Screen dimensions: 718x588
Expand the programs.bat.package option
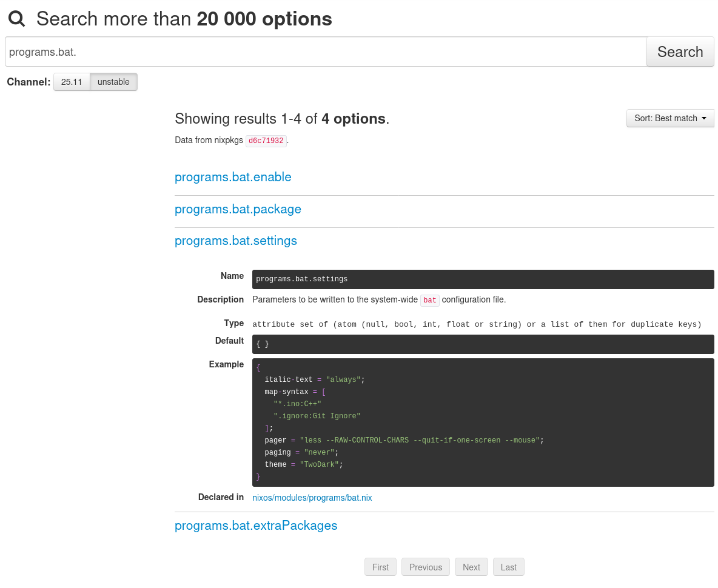[238, 209]
